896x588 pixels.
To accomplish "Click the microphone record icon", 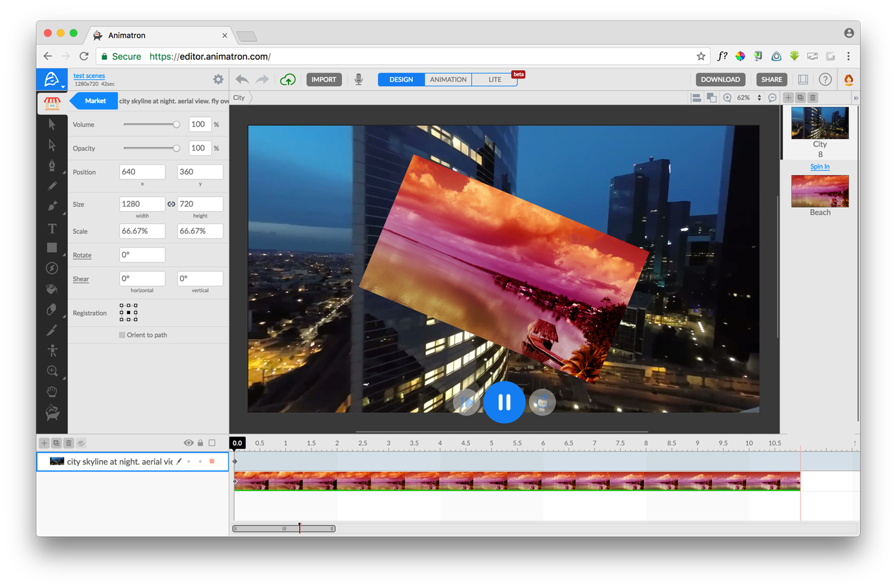I will [x=359, y=79].
